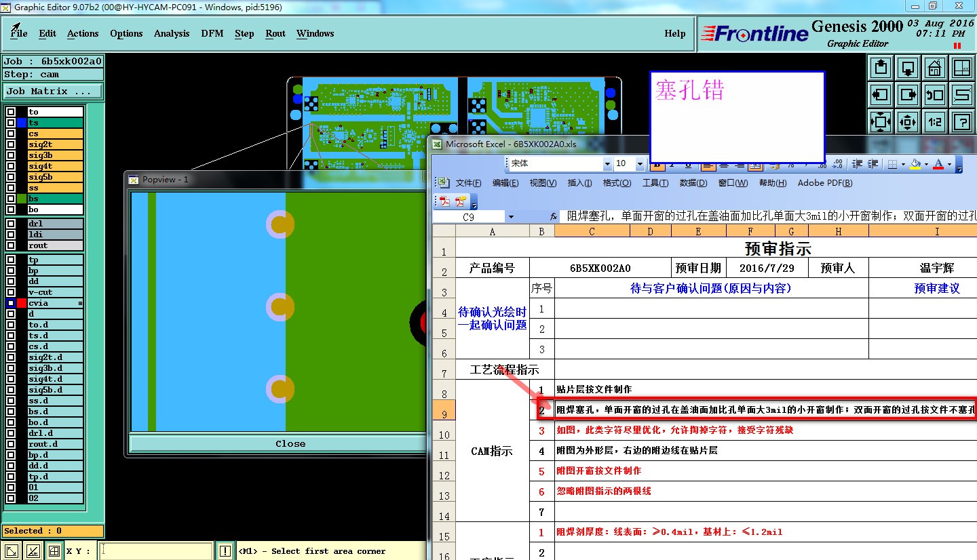Expand the Adobe PDF toolbar options
This screenshot has width=977, height=560.
(474, 201)
